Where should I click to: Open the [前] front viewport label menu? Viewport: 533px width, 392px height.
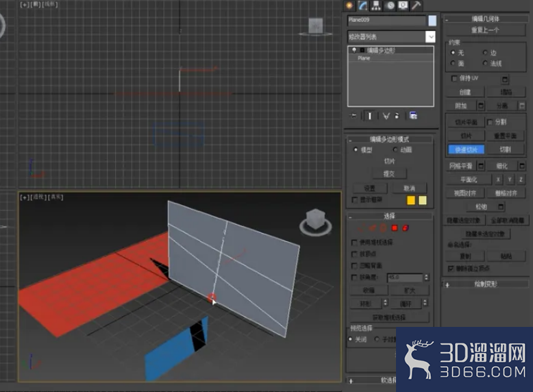[36, 4]
